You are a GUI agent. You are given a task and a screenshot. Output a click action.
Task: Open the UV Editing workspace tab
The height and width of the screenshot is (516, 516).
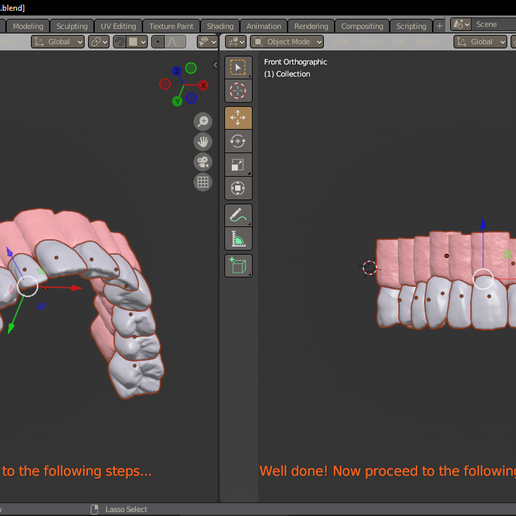[x=118, y=26]
